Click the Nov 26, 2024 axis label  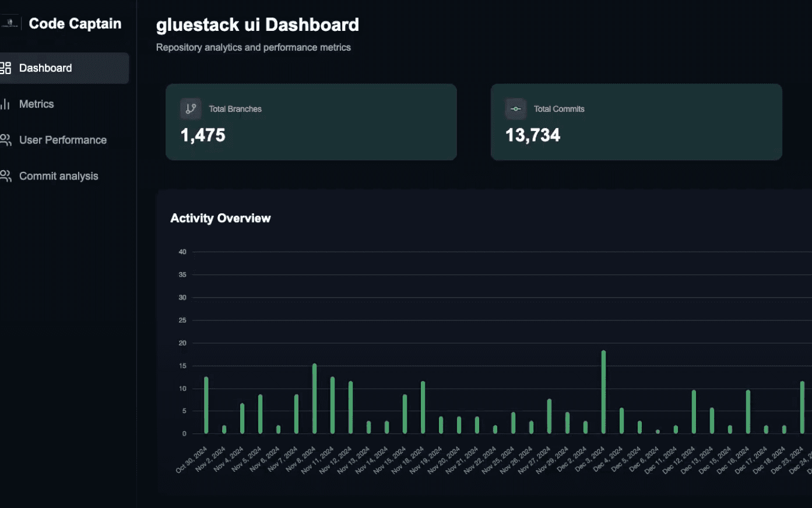click(x=516, y=460)
